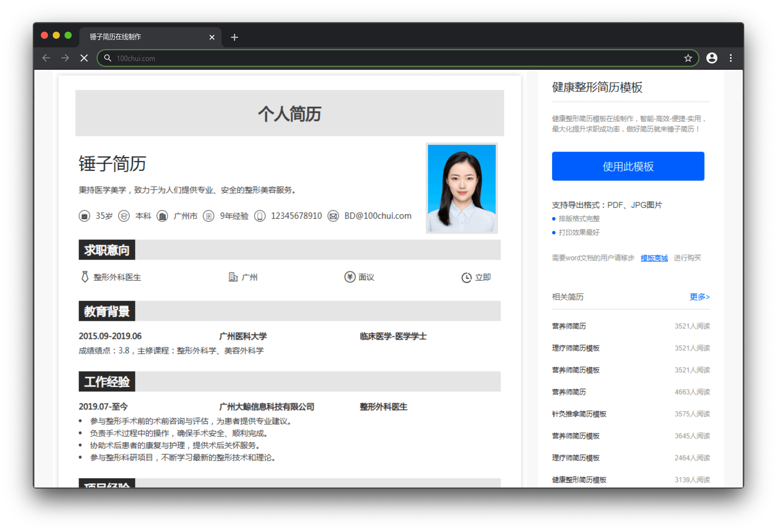Click the 排版格式完整 bullet item
The image size is (777, 532).
579,219
